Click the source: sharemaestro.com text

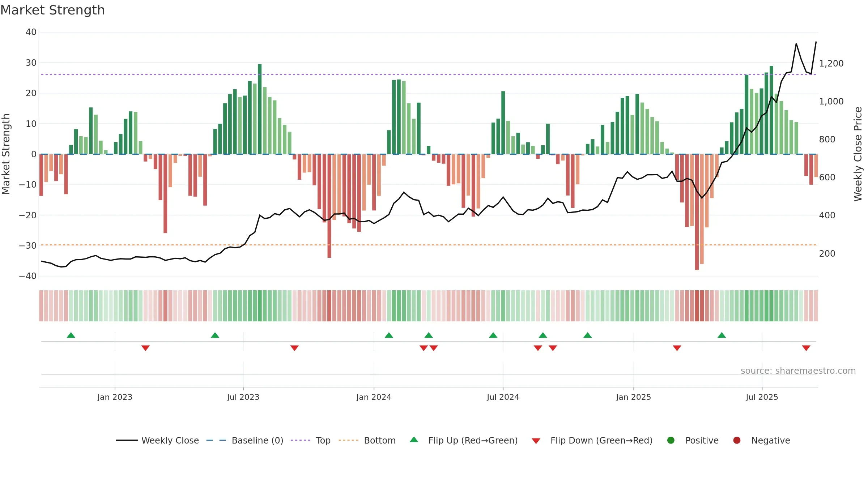(x=798, y=371)
